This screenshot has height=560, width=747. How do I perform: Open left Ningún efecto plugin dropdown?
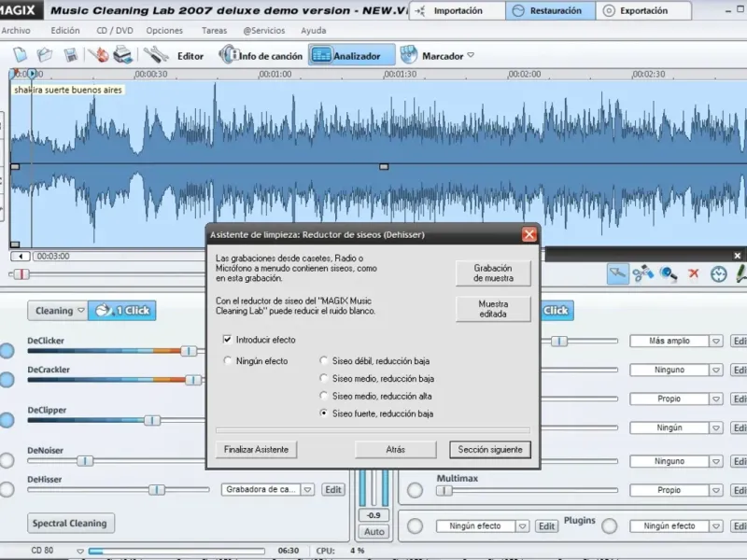click(x=522, y=525)
